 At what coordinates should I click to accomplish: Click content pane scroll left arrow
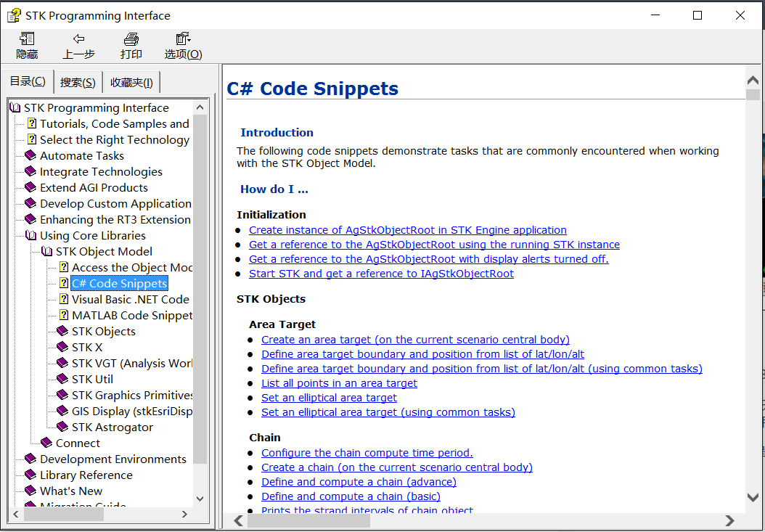tap(239, 520)
